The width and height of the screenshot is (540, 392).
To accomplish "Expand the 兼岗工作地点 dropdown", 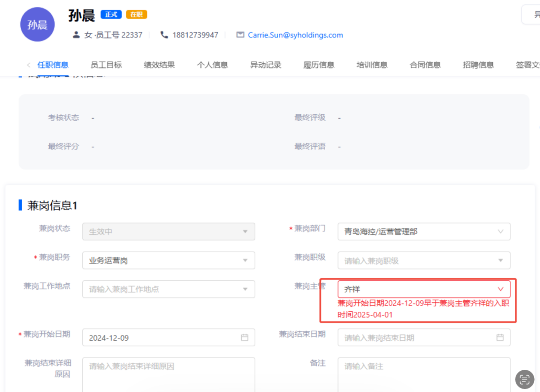I will click(x=169, y=289).
